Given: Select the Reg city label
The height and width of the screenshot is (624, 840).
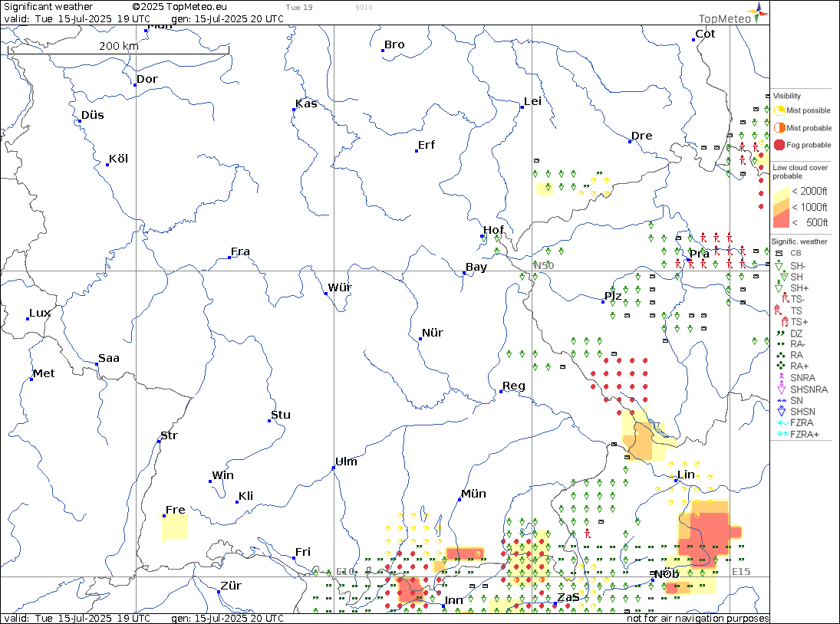Looking at the screenshot, I should click(x=514, y=386).
